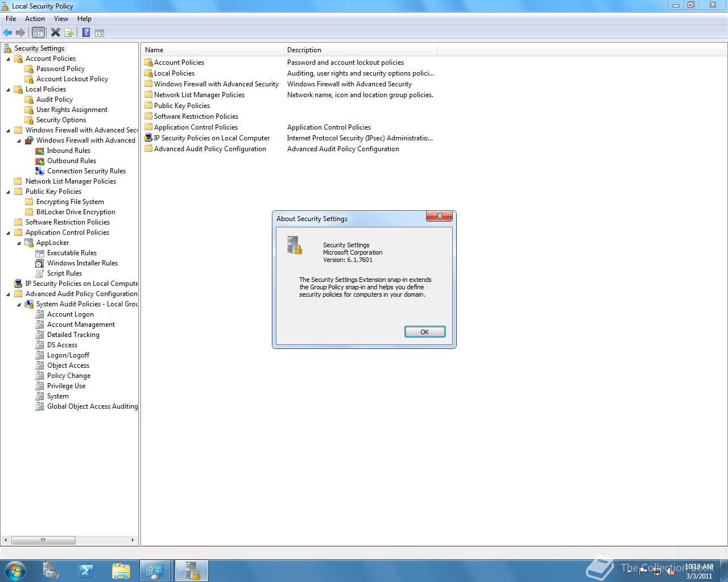The height and width of the screenshot is (582, 728).
Task: Click the volume icon in system tray
Action: [671, 572]
